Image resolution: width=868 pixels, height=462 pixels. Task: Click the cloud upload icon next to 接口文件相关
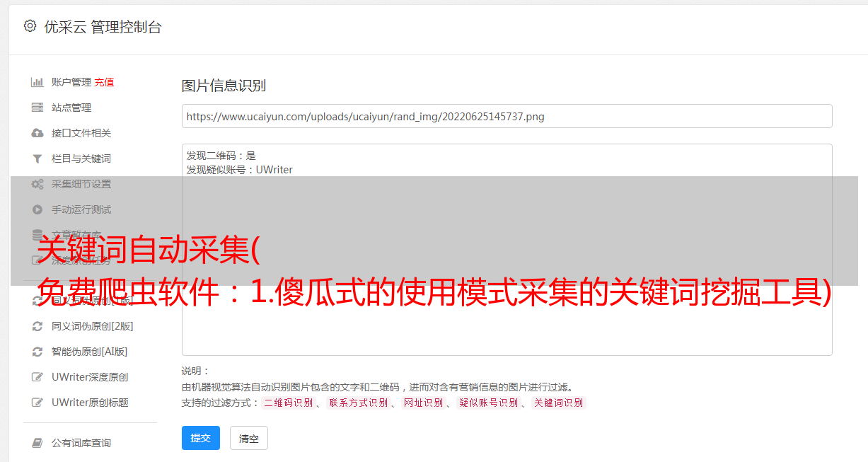tap(37, 133)
